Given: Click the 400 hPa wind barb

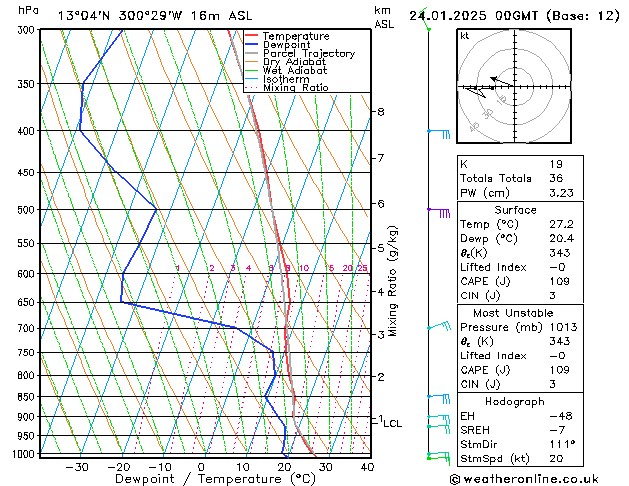Looking at the screenshot, I should (439, 134).
